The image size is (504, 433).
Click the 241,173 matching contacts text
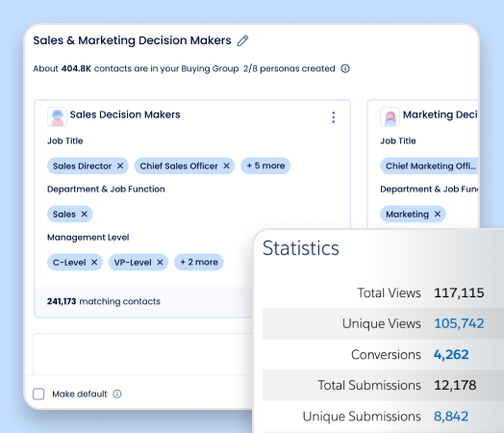[x=104, y=301]
